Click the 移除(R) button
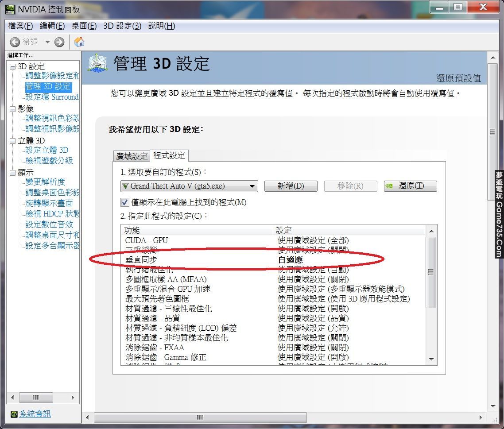The image size is (504, 429). 350,186
